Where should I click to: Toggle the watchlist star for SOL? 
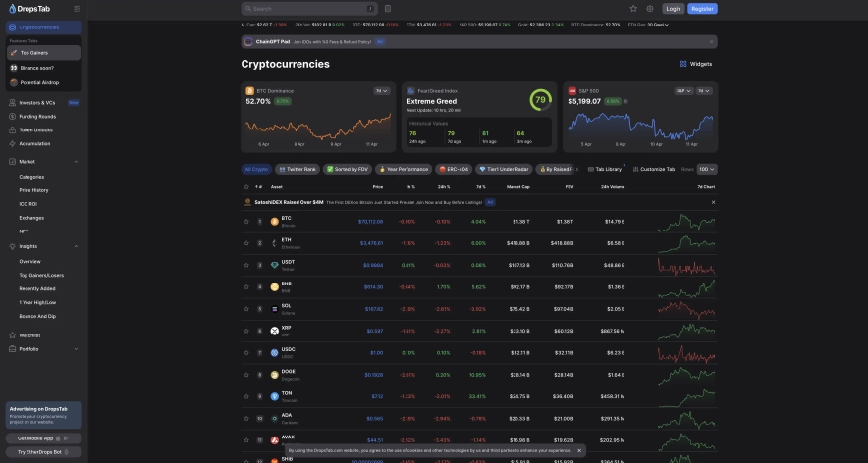(247, 309)
